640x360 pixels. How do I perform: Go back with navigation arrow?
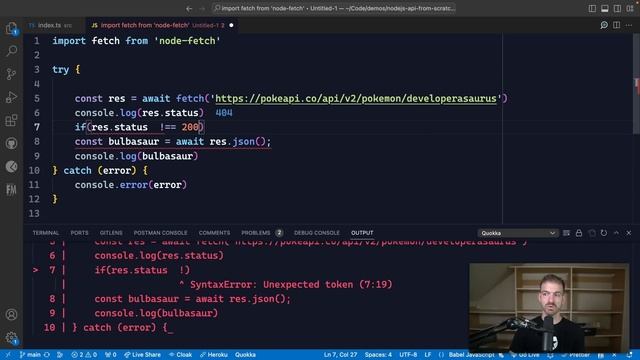tap(189, 9)
